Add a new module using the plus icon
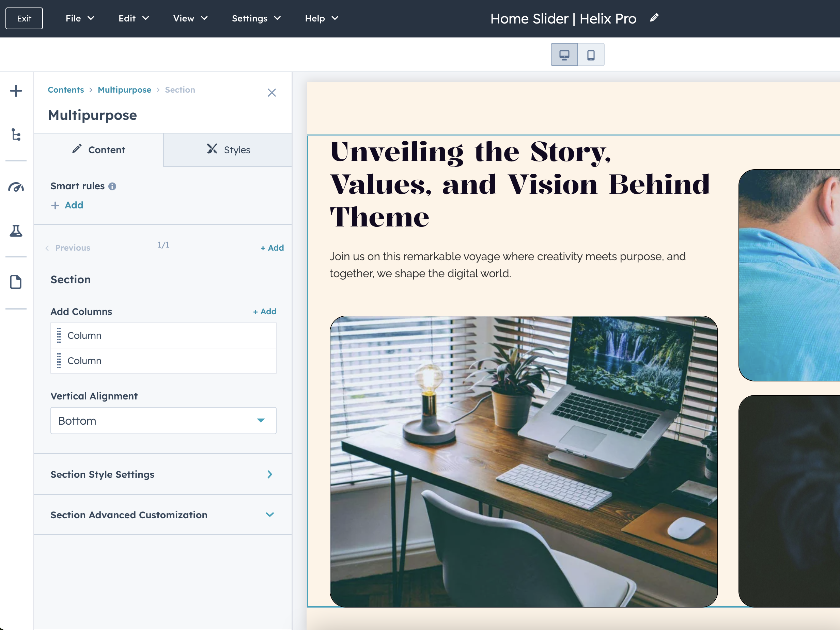 point(16,91)
